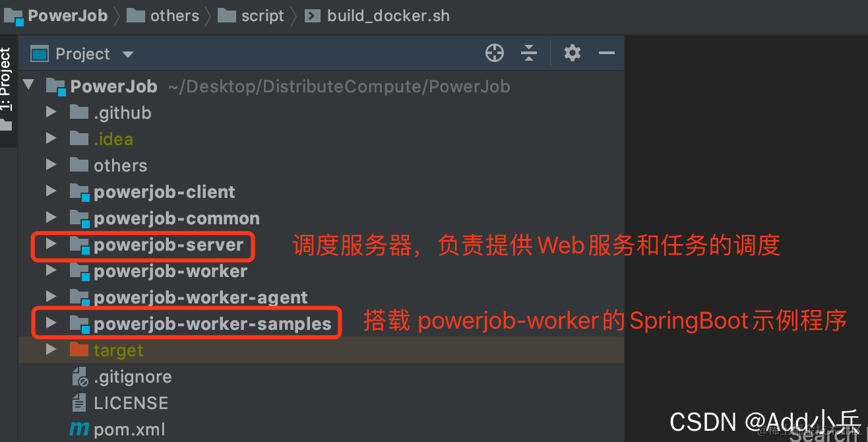Click the powerjob-client module folder icon
Image resolution: width=868 pixels, height=442 pixels.
pos(78,192)
